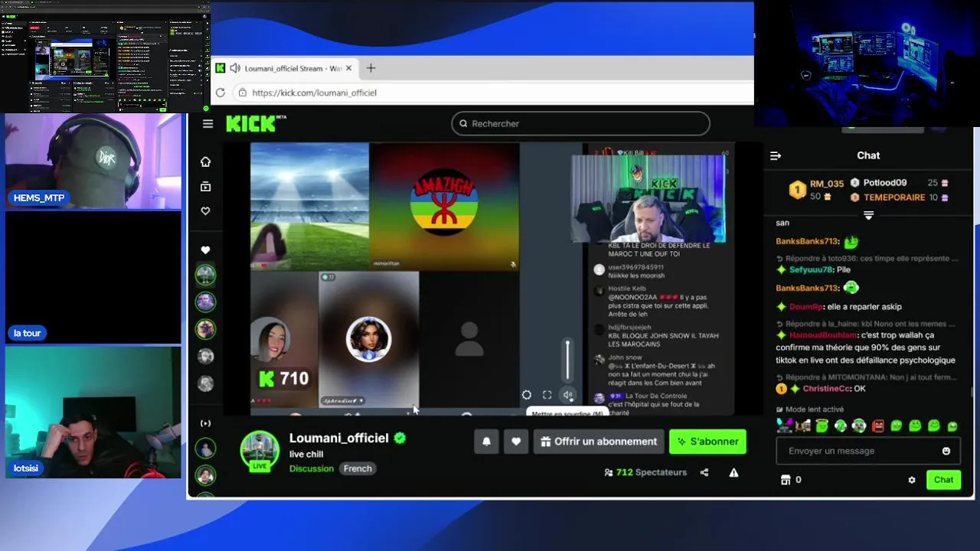Open Following outline heart in sidebar
980x551 pixels.
[x=205, y=211]
